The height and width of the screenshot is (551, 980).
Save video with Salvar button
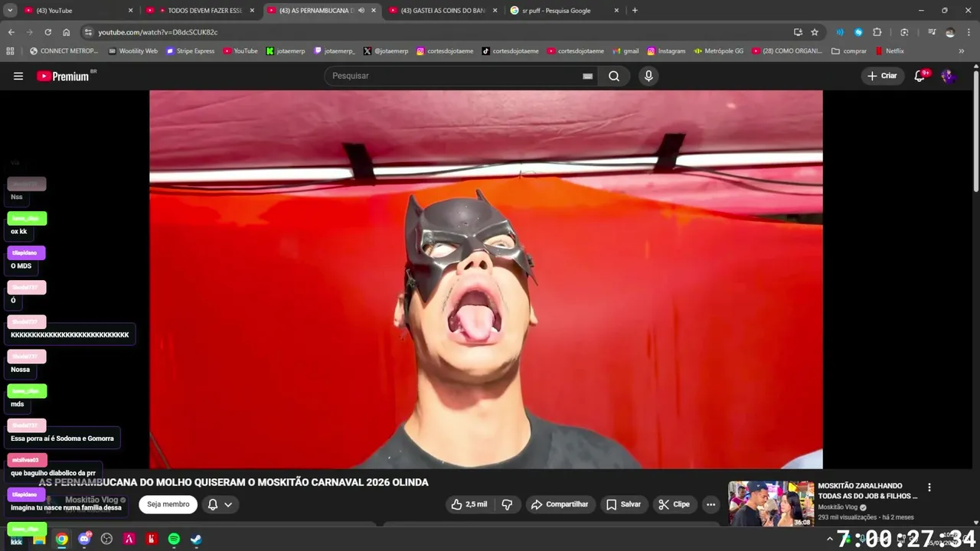coord(623,504)
